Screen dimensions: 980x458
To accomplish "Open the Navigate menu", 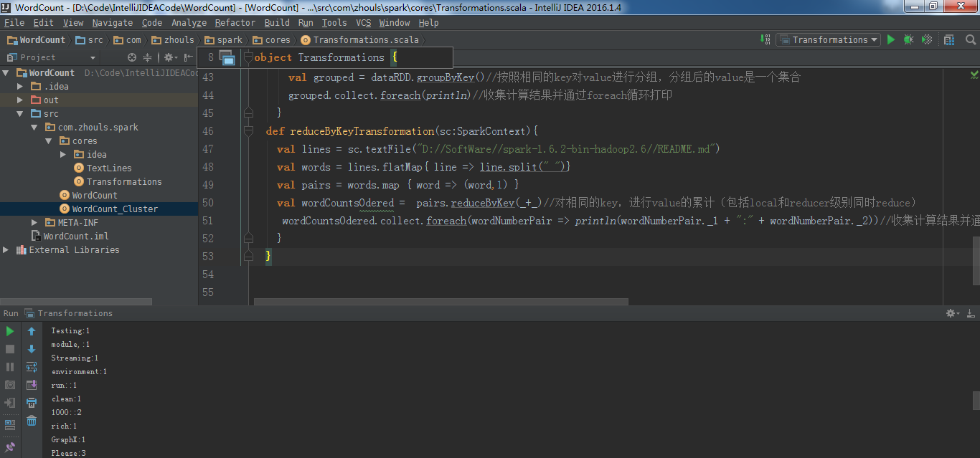I will point(113,23).
